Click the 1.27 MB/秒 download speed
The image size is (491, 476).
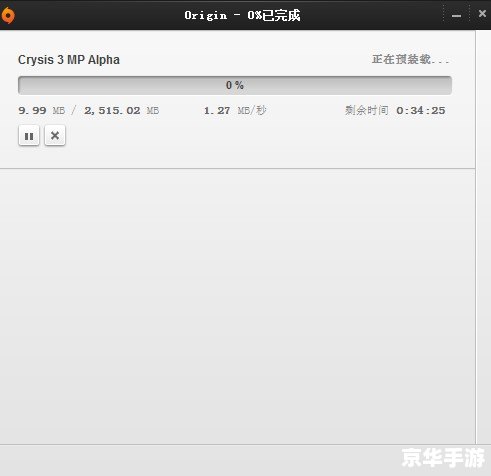(x=235, y=110)
